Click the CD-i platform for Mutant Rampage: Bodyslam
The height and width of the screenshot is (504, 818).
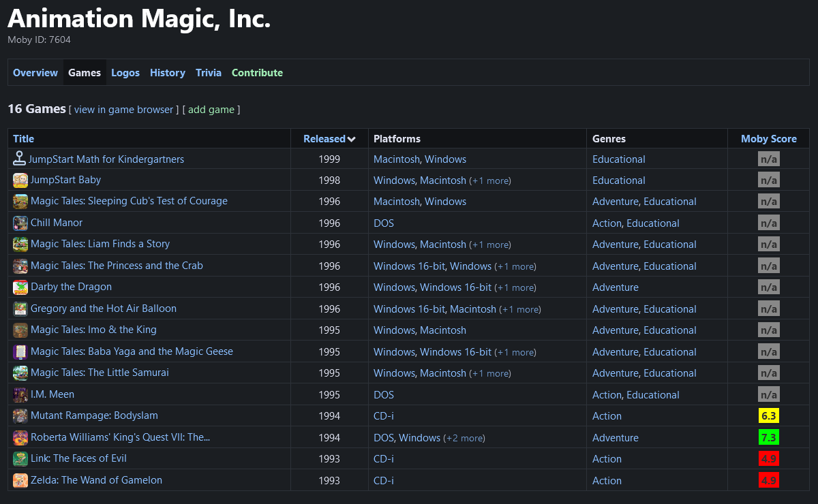384,416
